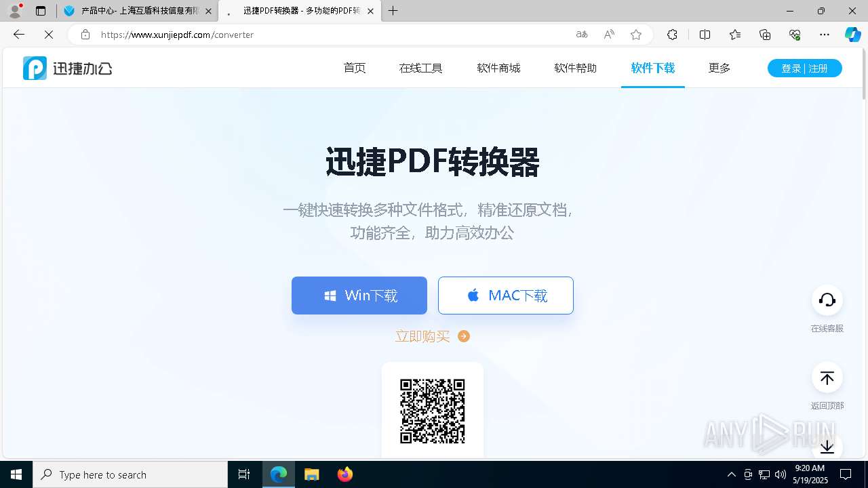The width and height of the screenshot is (868, 488).
Task: Open 在线客服 headset icon
Action: point(827,300)
